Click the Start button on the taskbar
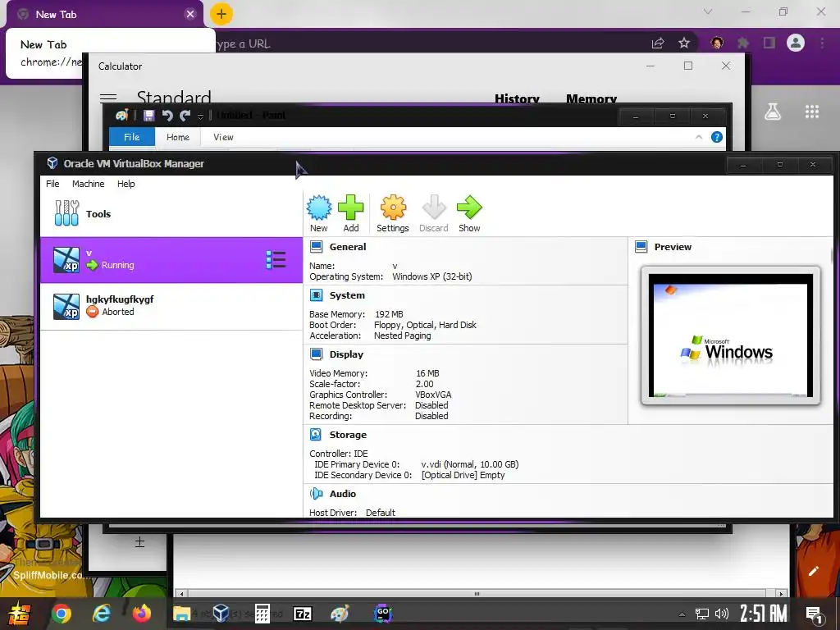The image size is (840, 630). tap(19, 614)
